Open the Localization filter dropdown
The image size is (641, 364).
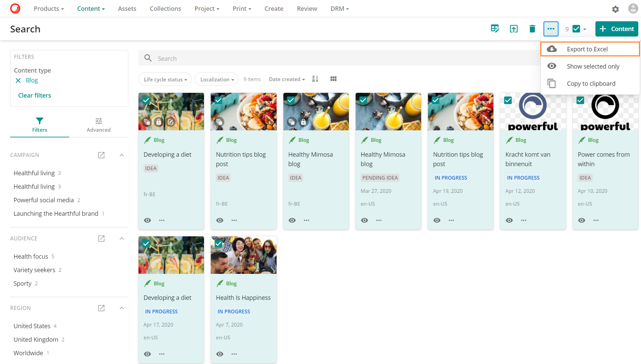pyautogui.click(x=216, y=79)
